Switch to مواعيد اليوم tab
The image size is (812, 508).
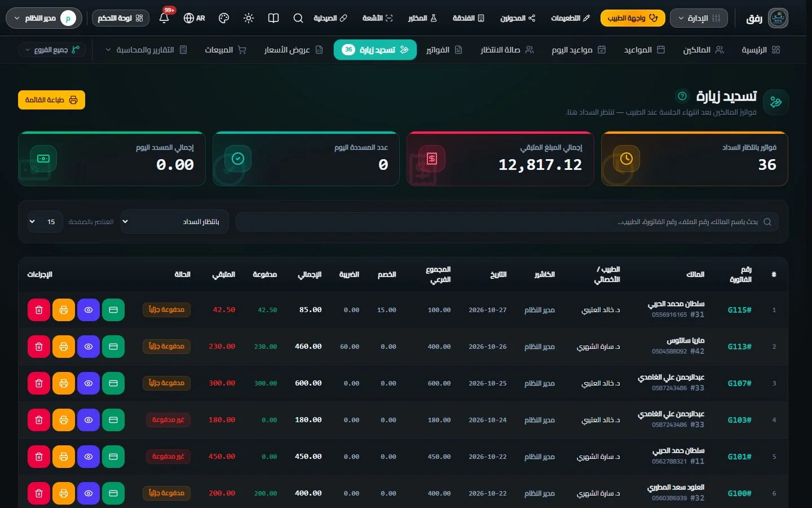click(x=579, y=50)
